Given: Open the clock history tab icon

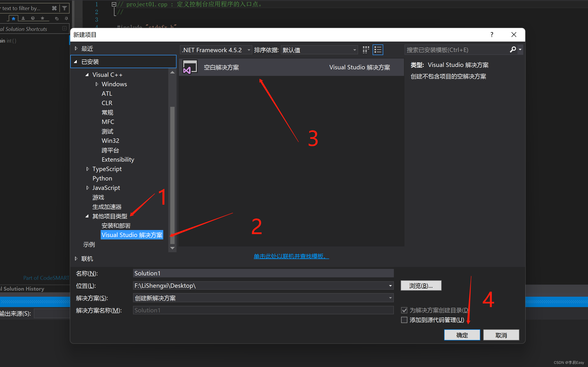Looking at the screenshot, I should [x=33, y=18].
